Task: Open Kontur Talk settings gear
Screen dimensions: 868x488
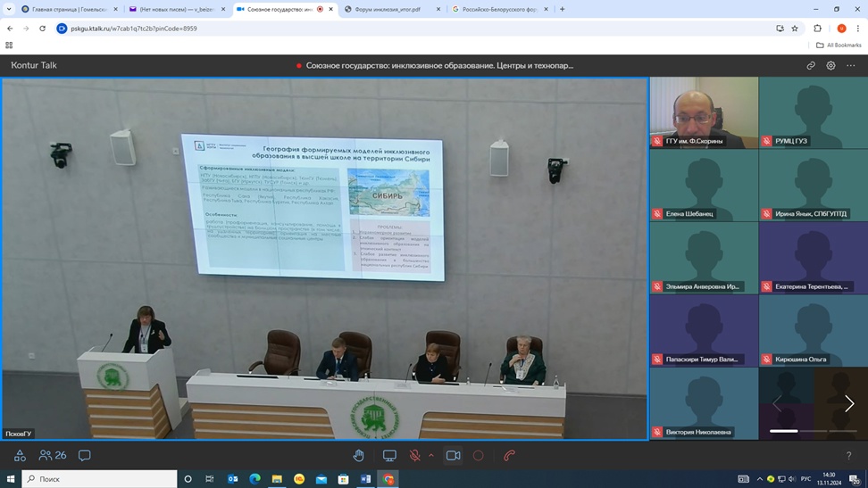Action: click(x=830, y=65)
